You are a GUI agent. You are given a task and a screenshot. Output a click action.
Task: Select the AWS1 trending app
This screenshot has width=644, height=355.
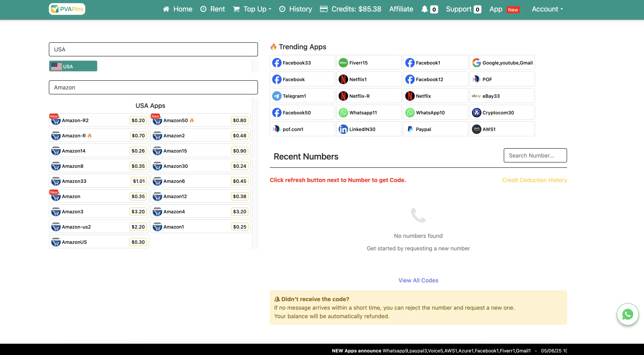502,129
